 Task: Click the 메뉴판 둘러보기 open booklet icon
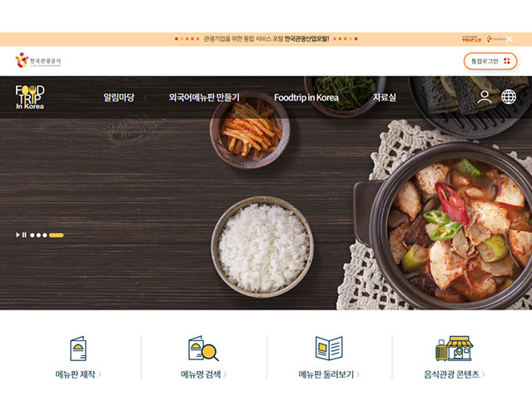coord(329,349)
